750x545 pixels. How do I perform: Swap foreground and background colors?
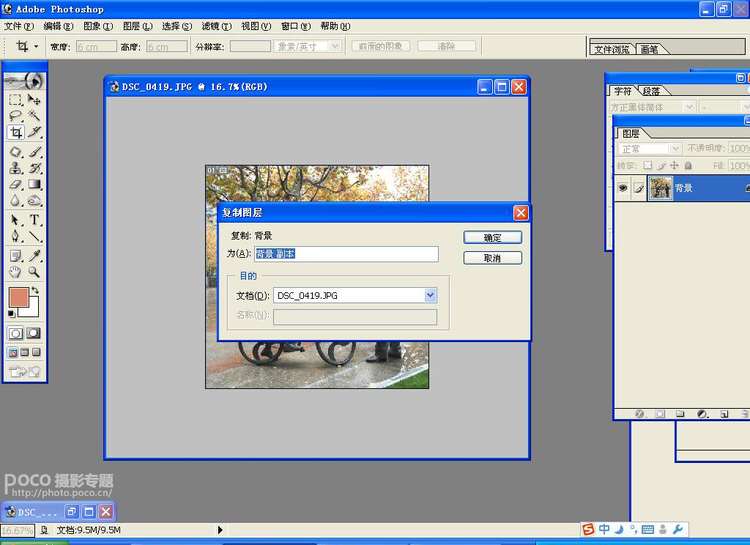tap(35, 290)
